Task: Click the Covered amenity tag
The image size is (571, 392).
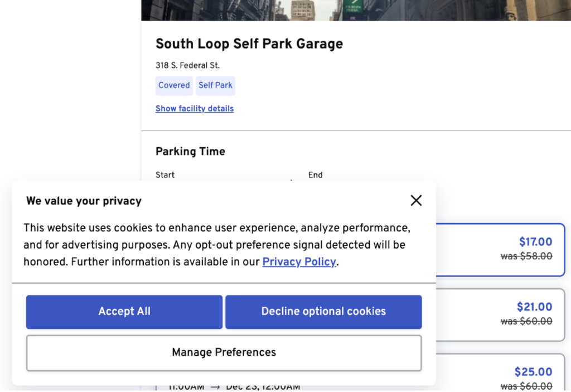Action: 174,85
